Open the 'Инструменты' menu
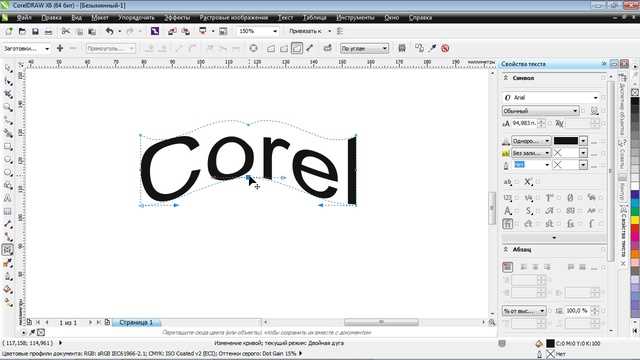The image size is (640, 360). [x=355, y=18]
